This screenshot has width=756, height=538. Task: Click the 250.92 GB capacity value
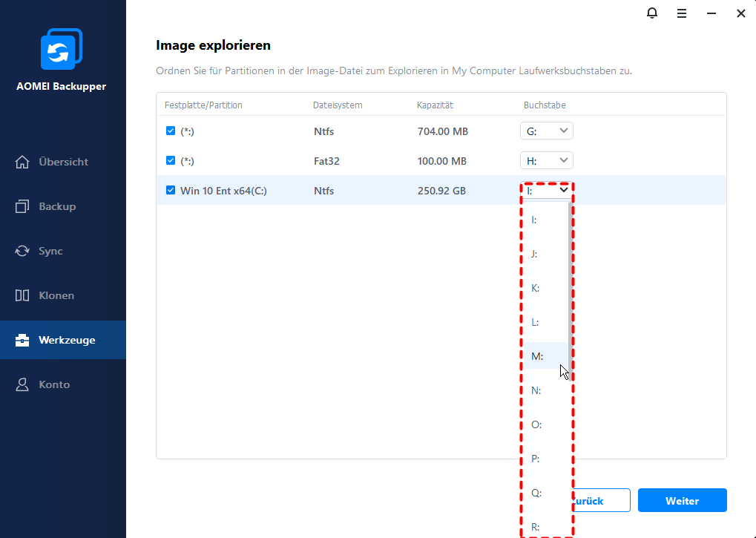(x=441, y=191)
